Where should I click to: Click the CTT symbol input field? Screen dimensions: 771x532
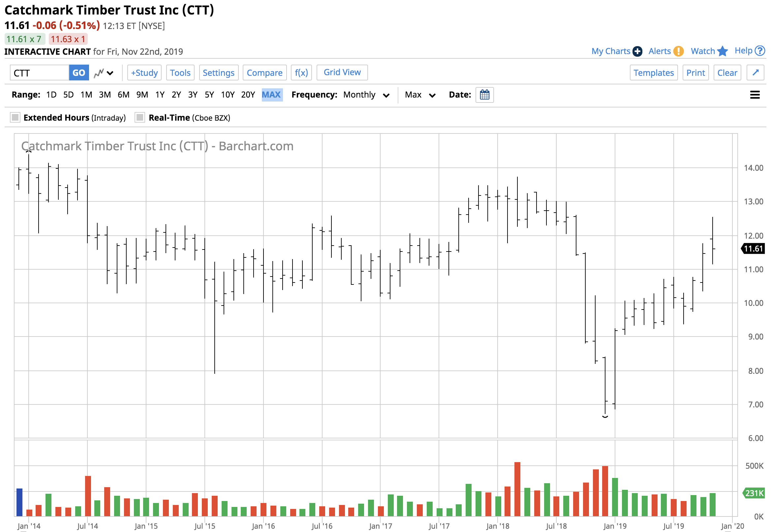(x=40, y=73)
